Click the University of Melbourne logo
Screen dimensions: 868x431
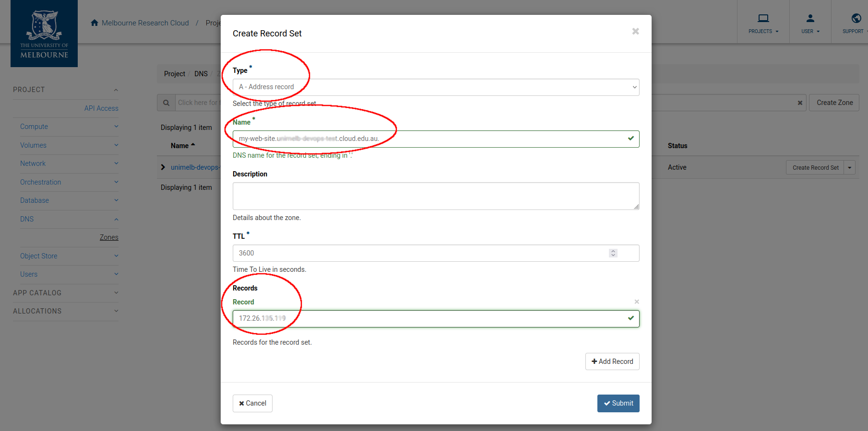(44, 34)
